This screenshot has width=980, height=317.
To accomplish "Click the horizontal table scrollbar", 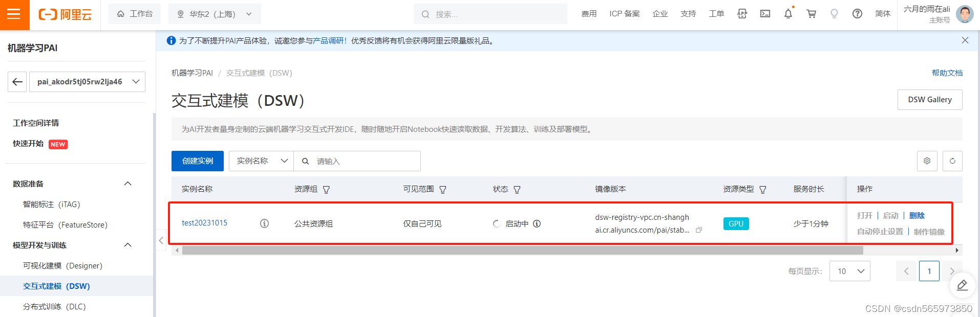I will pyautogui.click(x=522, y=251).
